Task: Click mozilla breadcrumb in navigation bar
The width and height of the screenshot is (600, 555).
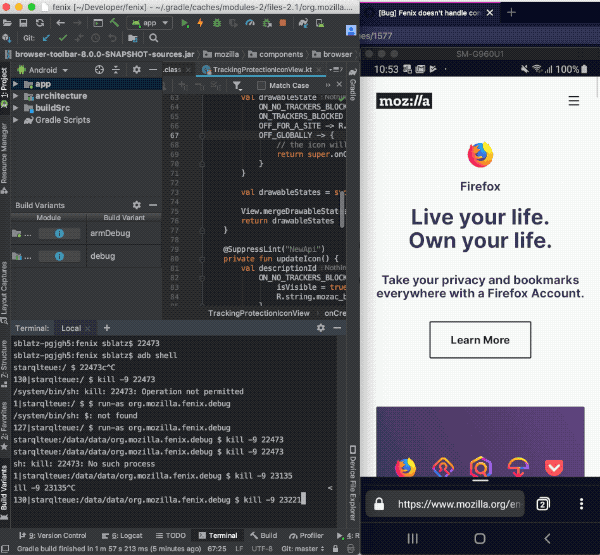Action: (221, 54)
